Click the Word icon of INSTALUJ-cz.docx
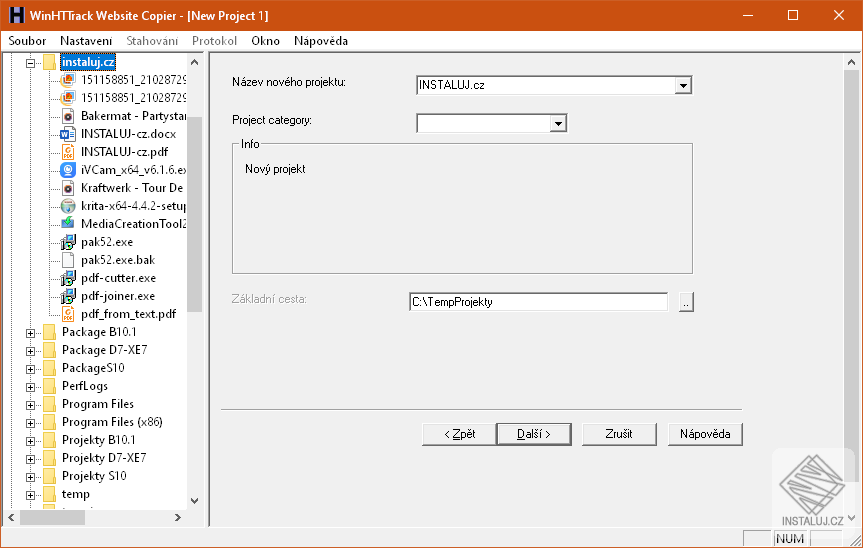863x548 pixels. tap(68, 134)
